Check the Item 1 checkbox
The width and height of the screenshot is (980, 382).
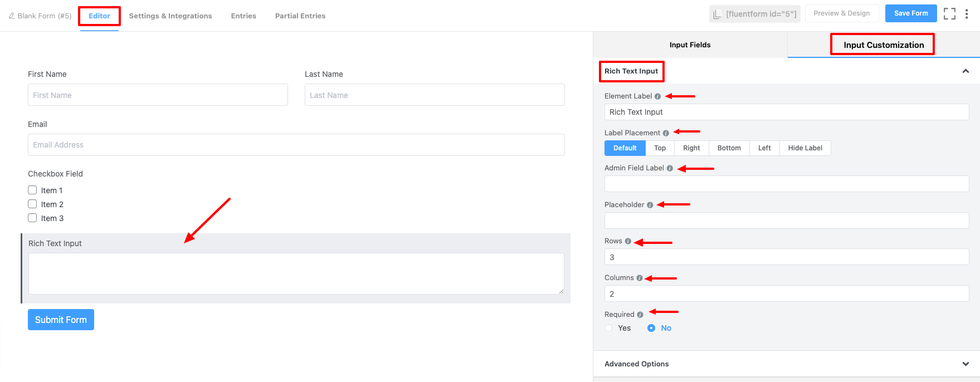click(32, 190)
